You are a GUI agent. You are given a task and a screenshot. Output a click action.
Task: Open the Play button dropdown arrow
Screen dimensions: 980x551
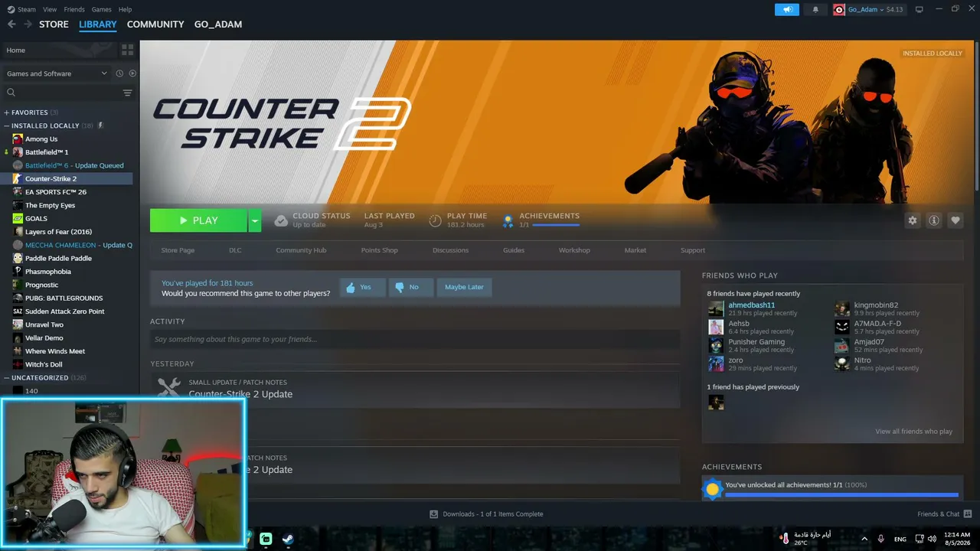[x=255, y=220]
